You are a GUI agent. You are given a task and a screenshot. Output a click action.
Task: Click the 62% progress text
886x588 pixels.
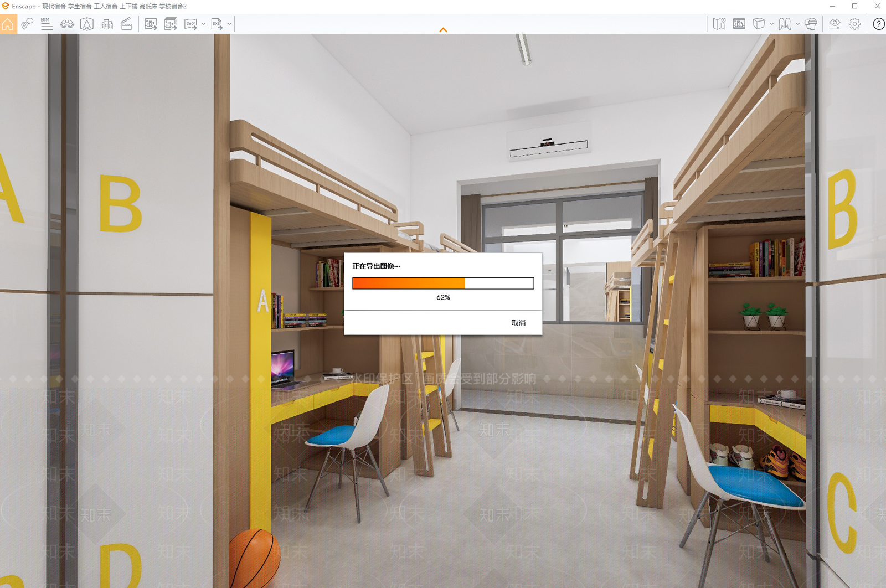443,297
